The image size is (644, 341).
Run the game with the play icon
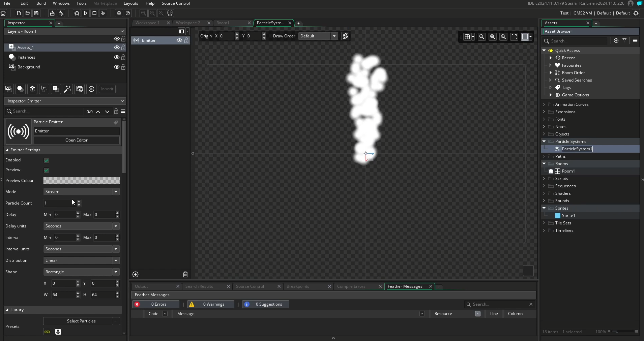(x=86, y=13)
